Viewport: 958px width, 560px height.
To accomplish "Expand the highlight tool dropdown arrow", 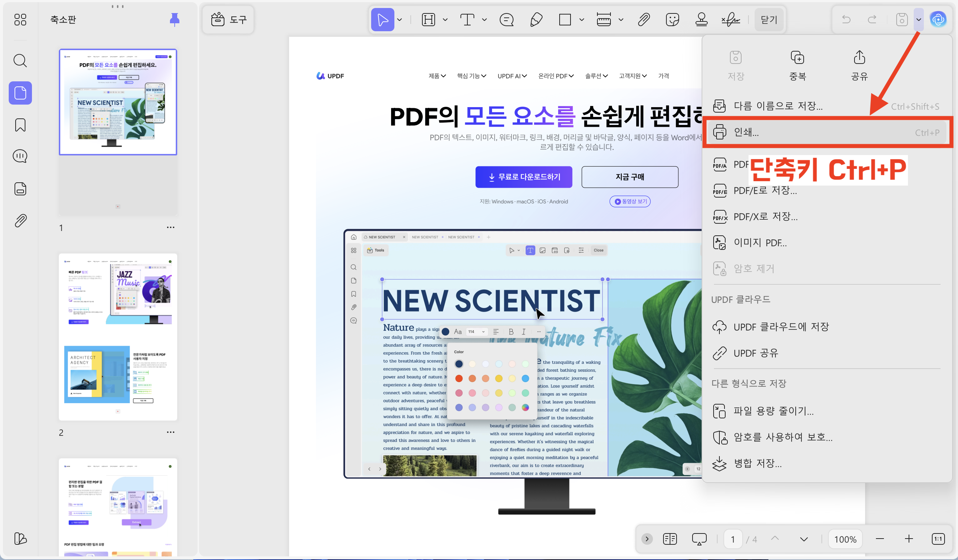I will [x=445, y=19].
